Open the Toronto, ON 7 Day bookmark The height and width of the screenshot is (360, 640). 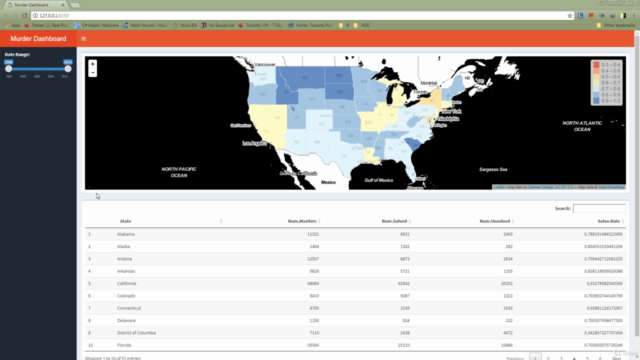click(x=260, y=25)
